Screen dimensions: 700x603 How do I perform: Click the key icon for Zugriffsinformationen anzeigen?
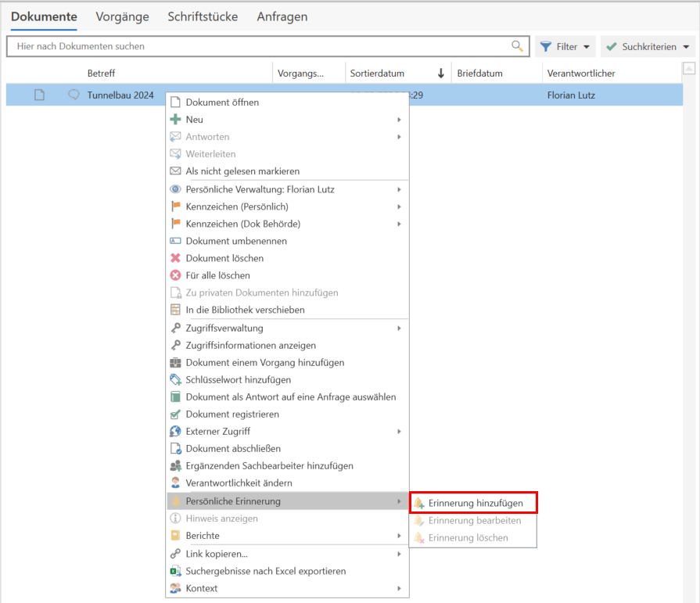click(x=175, y=346)
